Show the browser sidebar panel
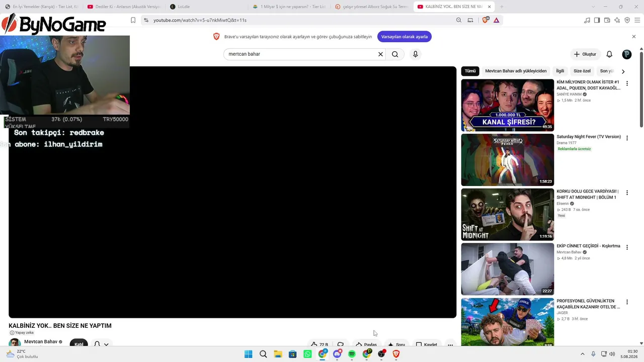 (597, 20)
